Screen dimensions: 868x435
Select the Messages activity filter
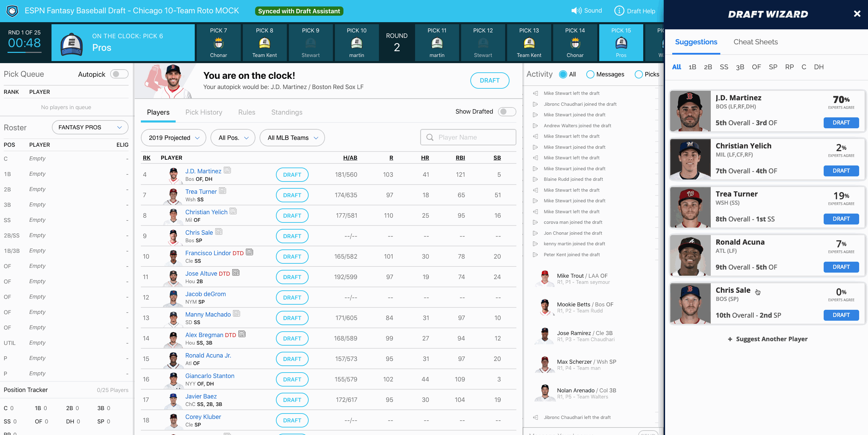click(x=590, y=74)
